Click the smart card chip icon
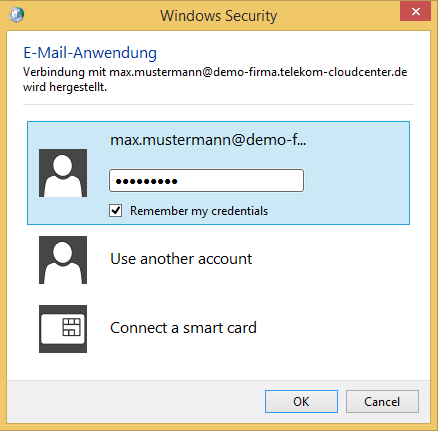Viewport: 438px width, 431px height. click(63, 329)
